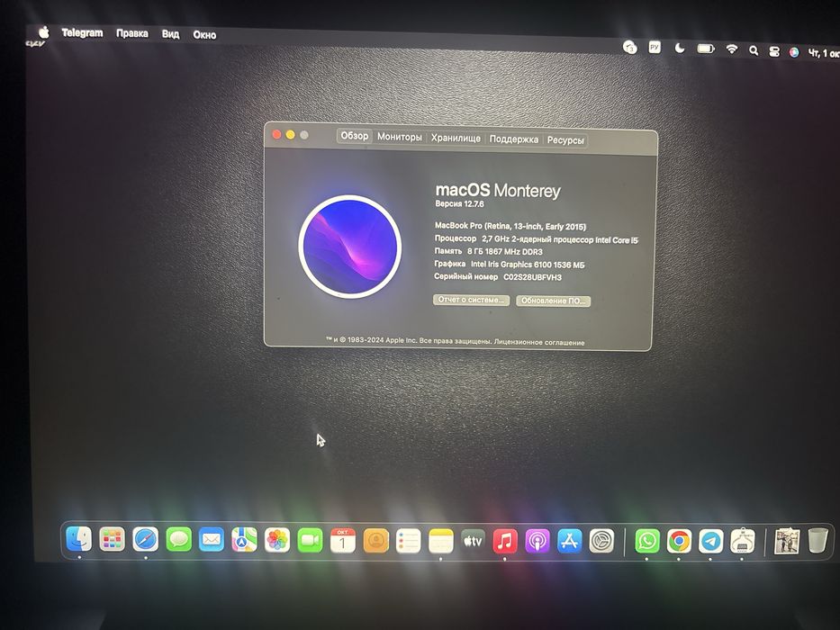Launch FaceTime from the dock
This screenshot has width=840, height=630.
coord(310,541)
